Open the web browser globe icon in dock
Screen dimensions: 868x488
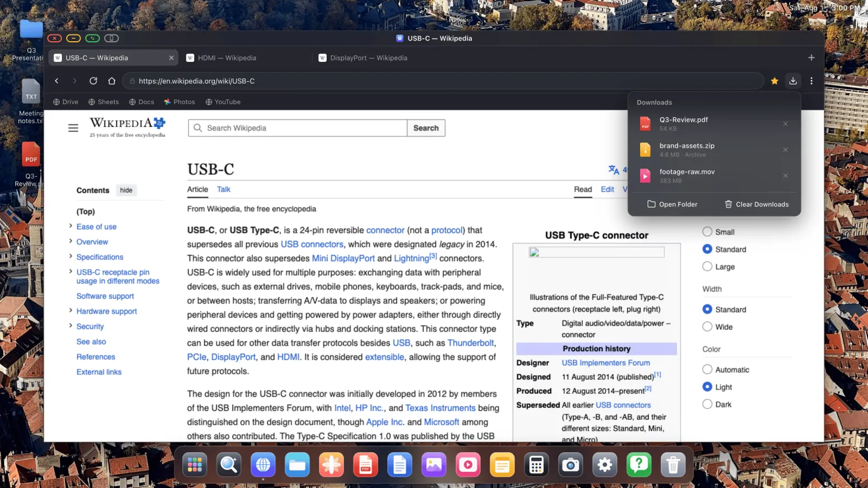click(263, 465)
